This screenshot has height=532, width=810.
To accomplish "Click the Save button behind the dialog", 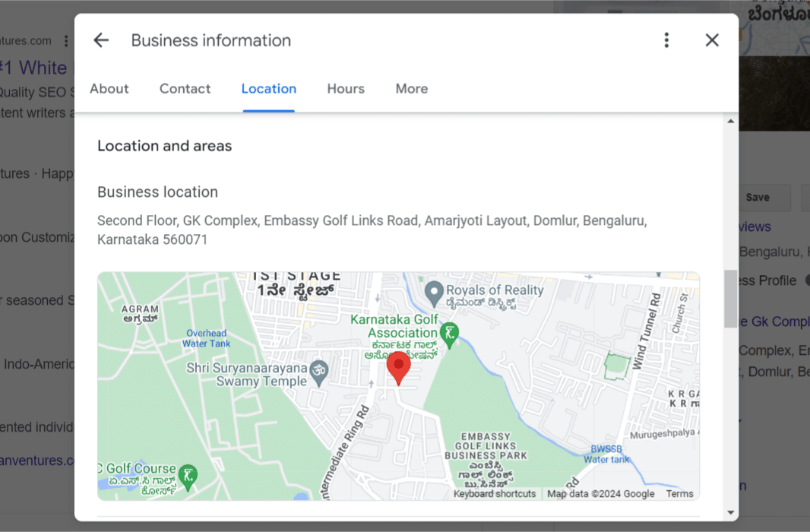I will coord(757,198).
